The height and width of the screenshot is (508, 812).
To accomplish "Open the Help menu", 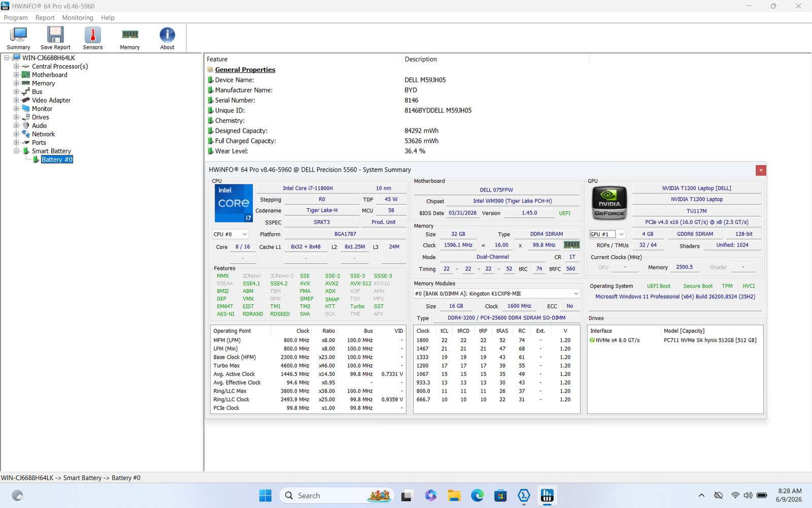I will [x=108, y=18].
